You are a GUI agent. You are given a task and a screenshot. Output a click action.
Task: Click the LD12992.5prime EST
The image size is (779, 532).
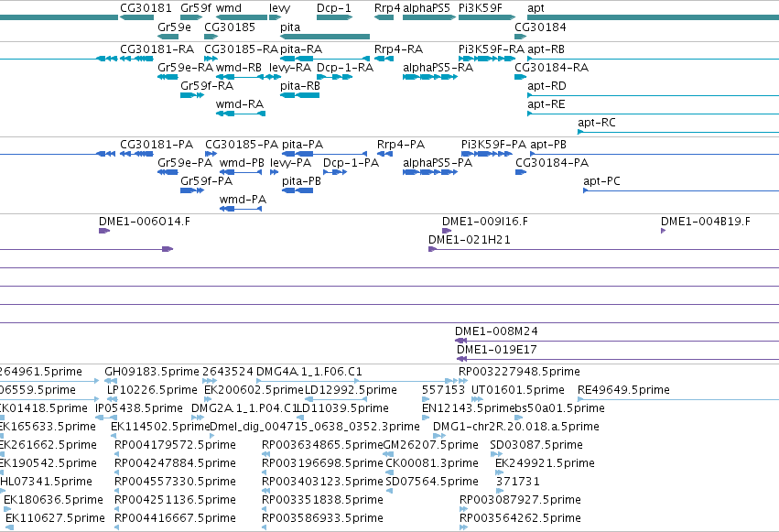[336, 399]
